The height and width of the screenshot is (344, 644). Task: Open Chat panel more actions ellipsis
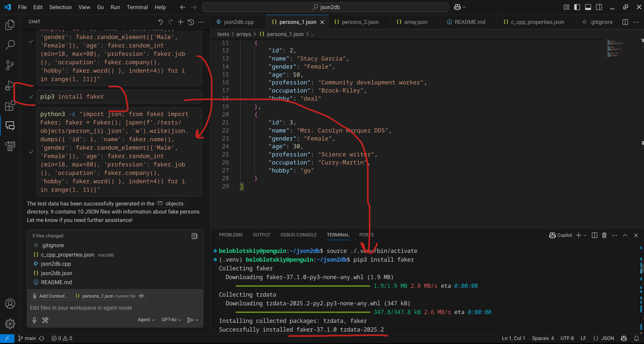tap(201, 22)
